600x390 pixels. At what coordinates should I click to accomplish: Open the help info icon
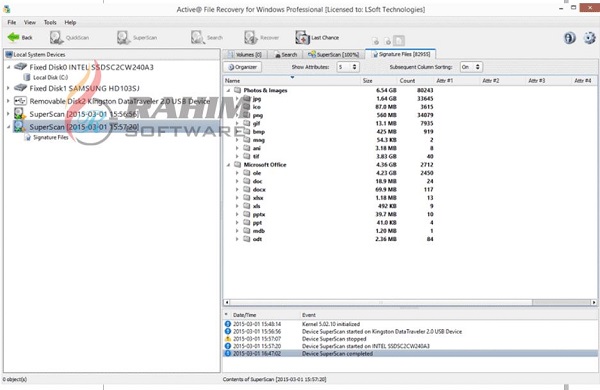pos(569,38)
